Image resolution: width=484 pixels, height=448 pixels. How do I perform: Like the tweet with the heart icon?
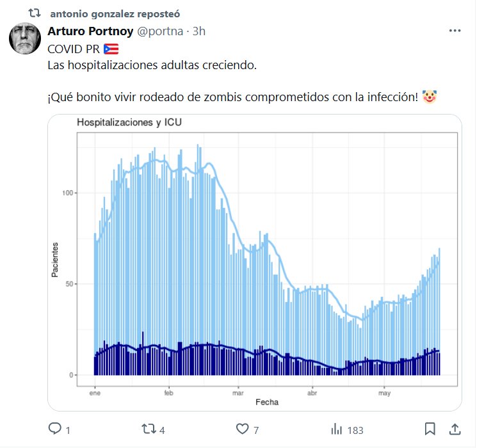(243, 429)
